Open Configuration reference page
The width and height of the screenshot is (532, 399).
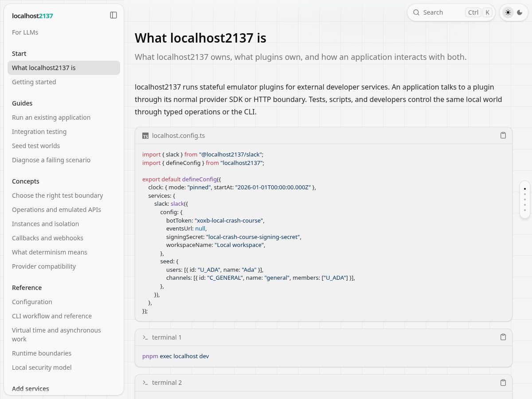tap(64, 302)
